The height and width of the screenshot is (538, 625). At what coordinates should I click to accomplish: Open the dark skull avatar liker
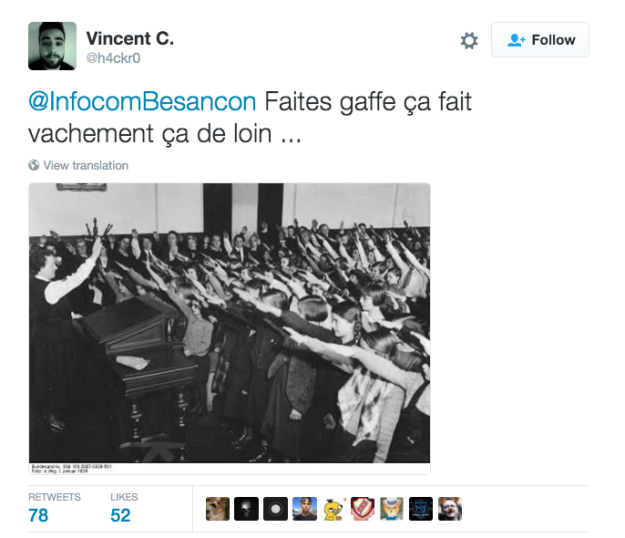(x=246, y=509)
